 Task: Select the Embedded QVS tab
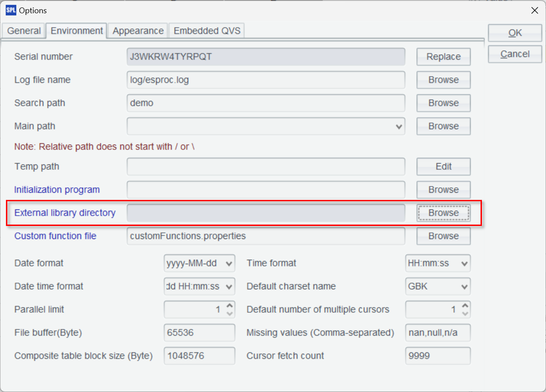tap(207, 31)
